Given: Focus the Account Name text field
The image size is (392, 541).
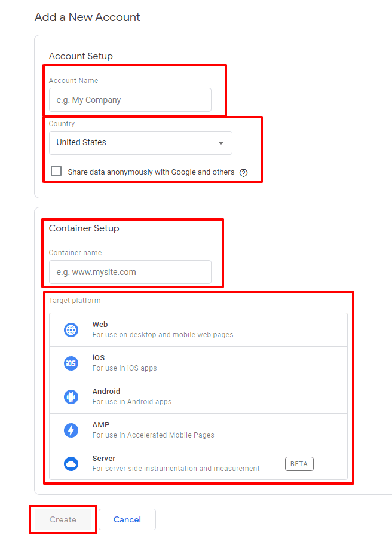Looking at the screenshot, I should point(130,100).
